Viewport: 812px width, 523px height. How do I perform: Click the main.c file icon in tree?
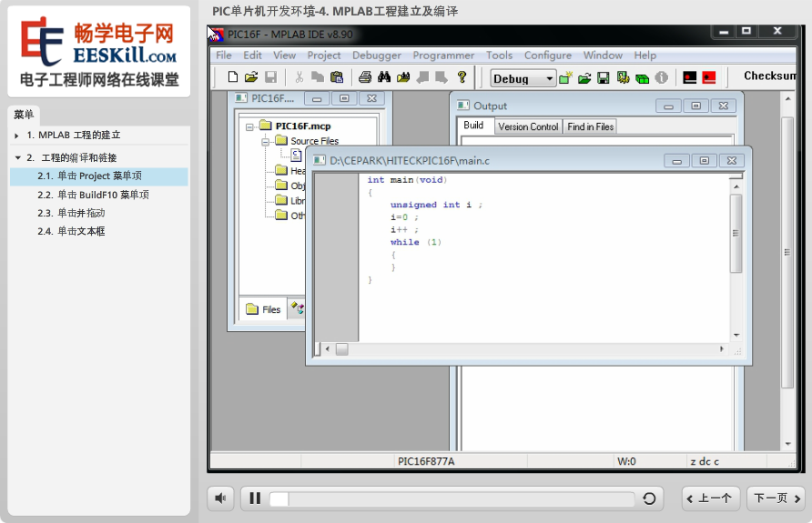[296, 155]
